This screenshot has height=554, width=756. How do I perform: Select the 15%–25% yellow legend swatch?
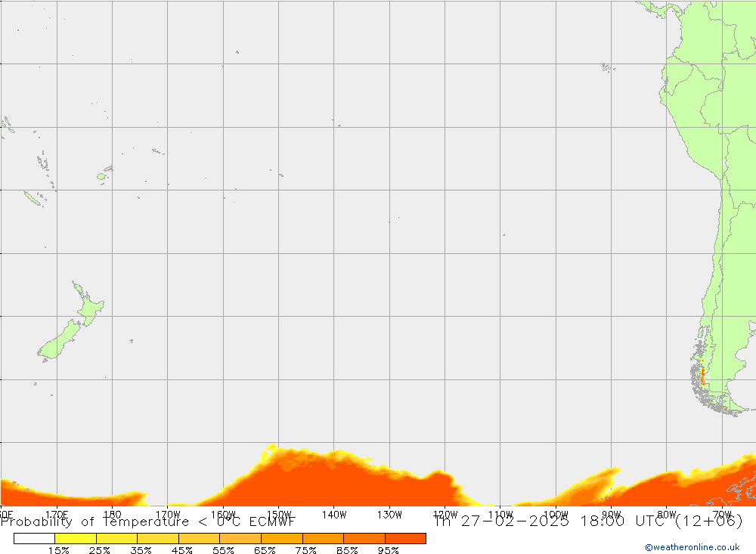coord(76,538)
